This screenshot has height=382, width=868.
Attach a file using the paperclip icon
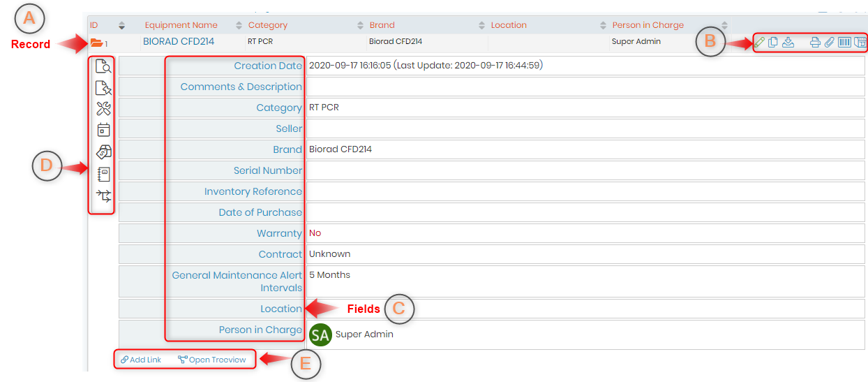point(830,42)
